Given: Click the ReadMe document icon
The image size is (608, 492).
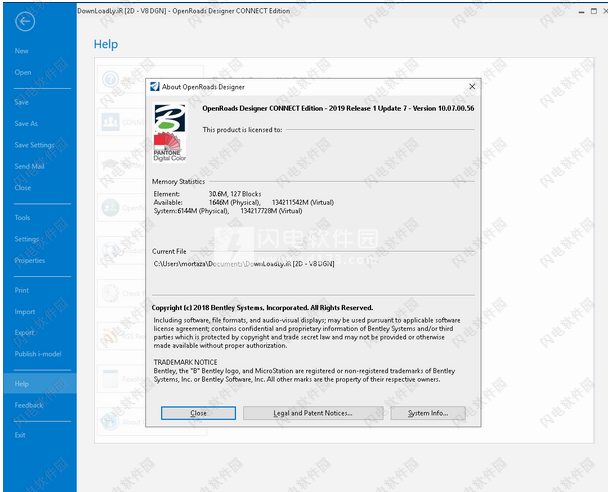Looking at the screenshot, I should [x=110, y=379].
